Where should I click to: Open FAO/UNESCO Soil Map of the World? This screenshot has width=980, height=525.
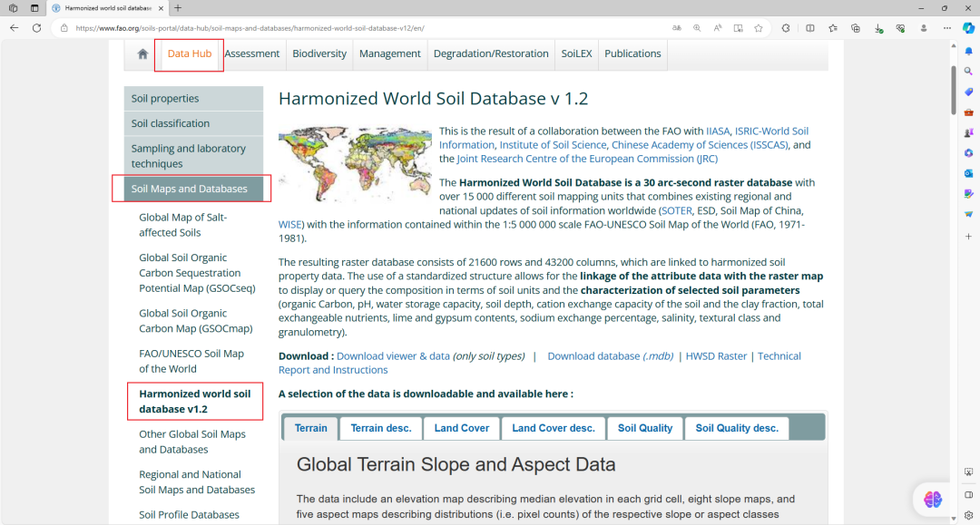(x=191, y=361)
